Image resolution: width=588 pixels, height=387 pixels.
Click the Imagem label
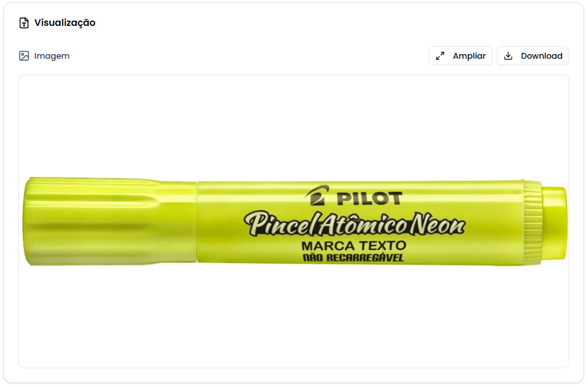(52, 56)
